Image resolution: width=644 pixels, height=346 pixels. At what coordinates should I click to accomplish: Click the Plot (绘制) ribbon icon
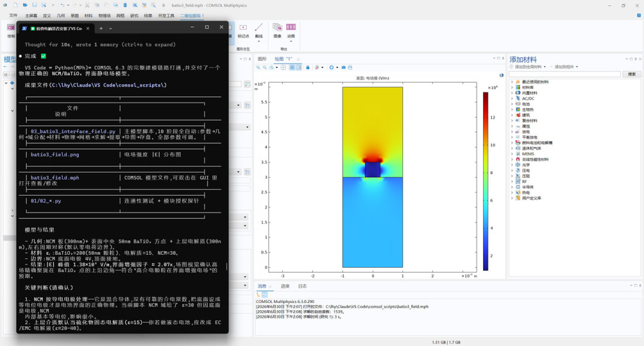(11, 27)
